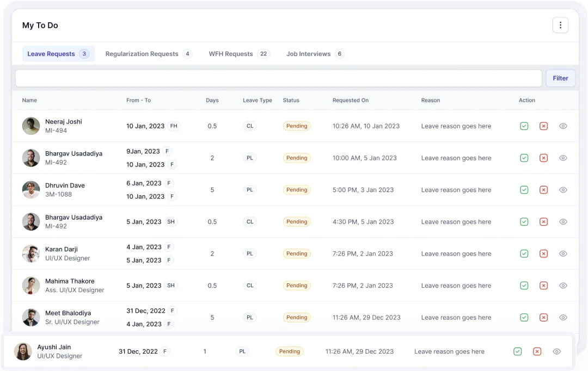This screenshot has height=371, width=588.
Task: Open the three-dot options menu
Action: 560,25
